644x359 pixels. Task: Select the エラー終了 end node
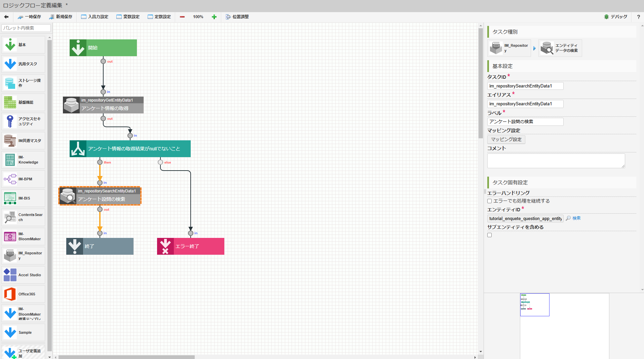click(190, 246)
